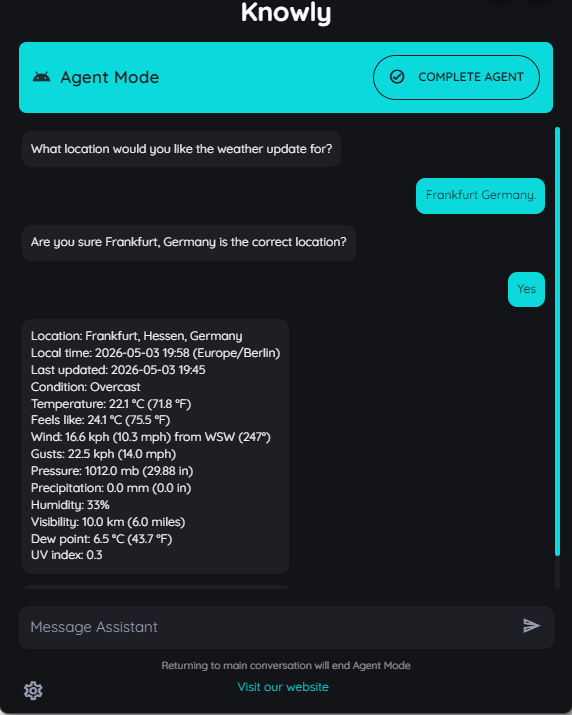Open the Visit our website link
Viewport: 572px width, 715px height.
283,687
